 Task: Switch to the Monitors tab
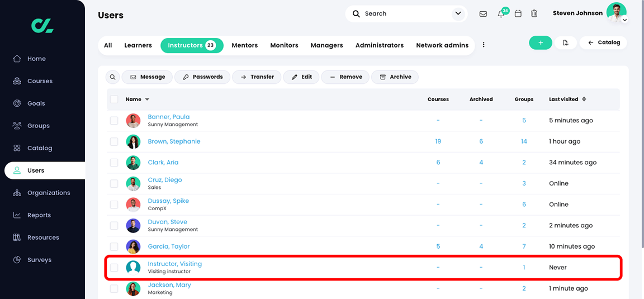[284, 45]
